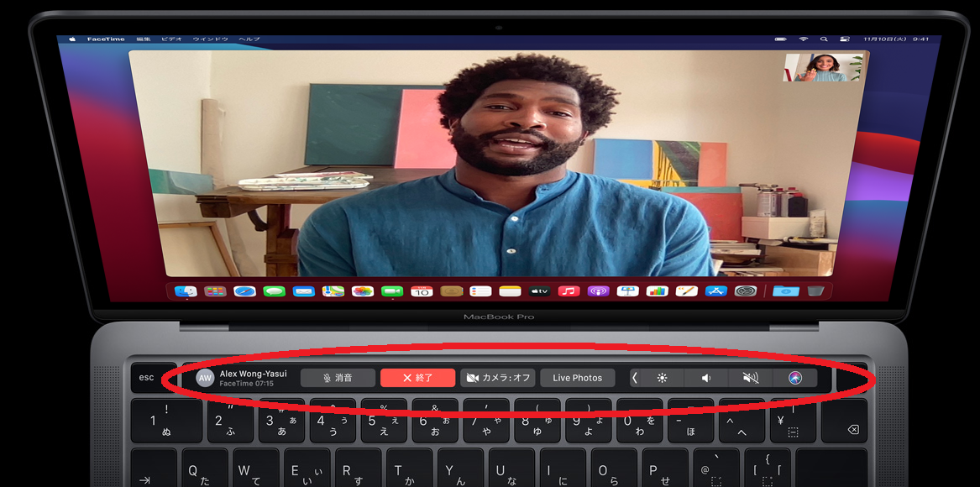Click the Wi-Fi status icon
The height and width of the screenshot is (487, 980).
pos(803,39)
